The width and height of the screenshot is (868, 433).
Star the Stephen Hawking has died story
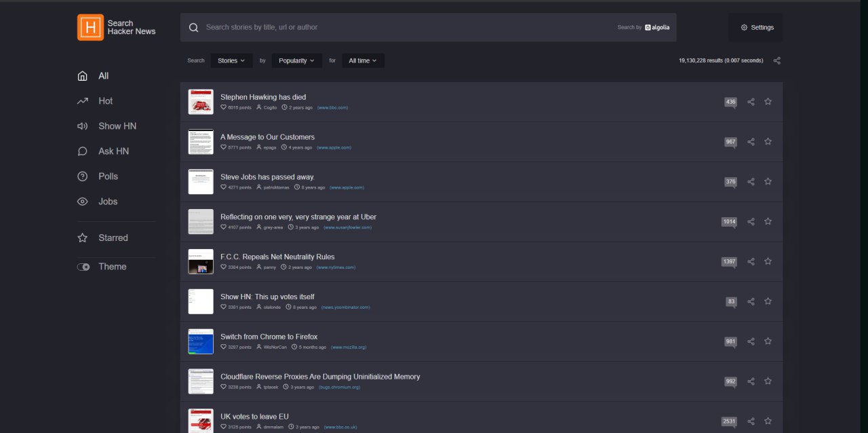point(768,102)
